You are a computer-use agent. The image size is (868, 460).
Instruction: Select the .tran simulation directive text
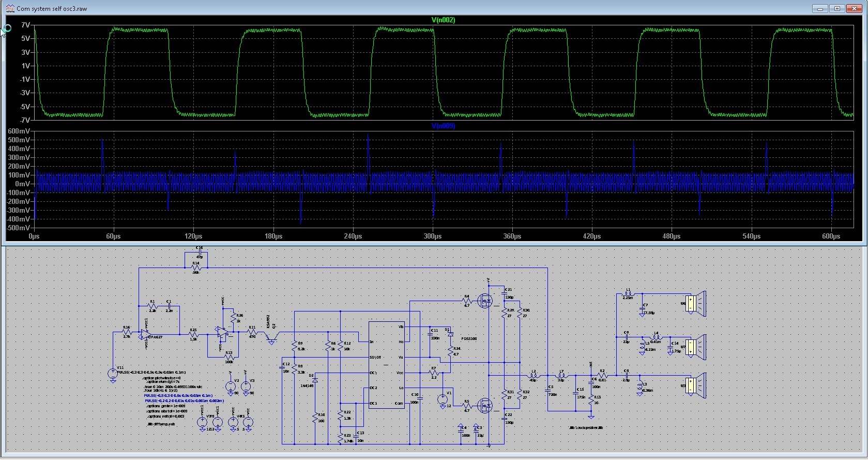(x=173, y=387)
